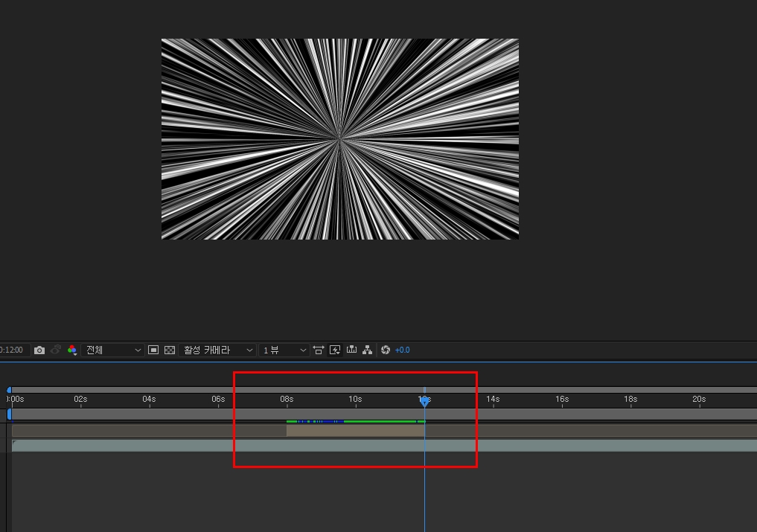Select the teal layer duration bar

coord(384,446)
